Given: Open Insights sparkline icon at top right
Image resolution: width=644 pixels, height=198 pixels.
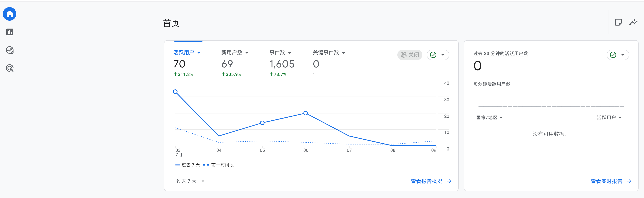Looking at the screenshot, I should [x=633, y=22].
